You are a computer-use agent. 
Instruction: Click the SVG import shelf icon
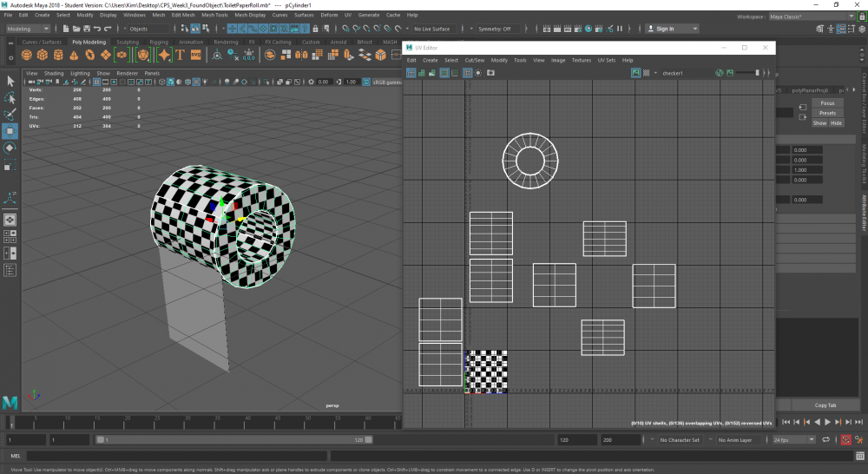195,55
